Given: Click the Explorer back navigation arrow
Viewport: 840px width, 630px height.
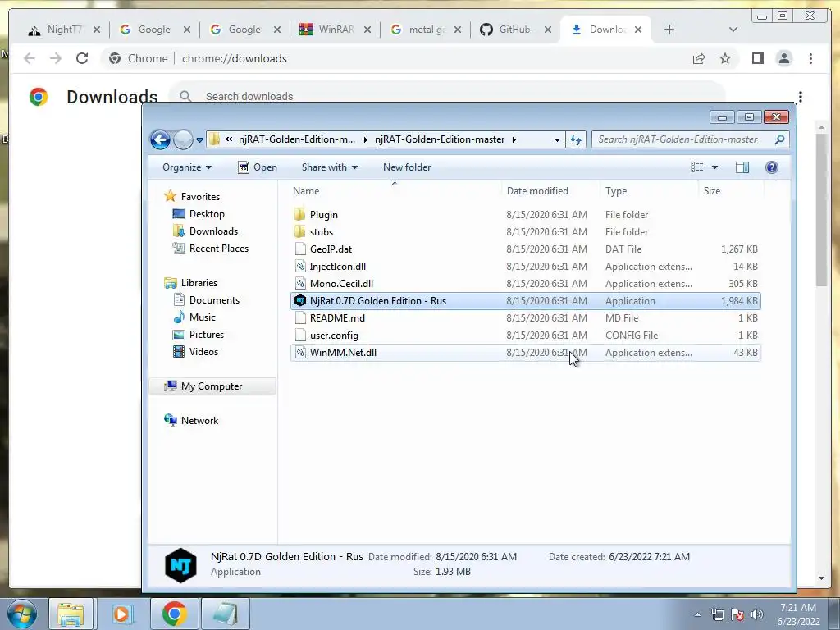Looking at the screenshot, I should click(160, 139).
